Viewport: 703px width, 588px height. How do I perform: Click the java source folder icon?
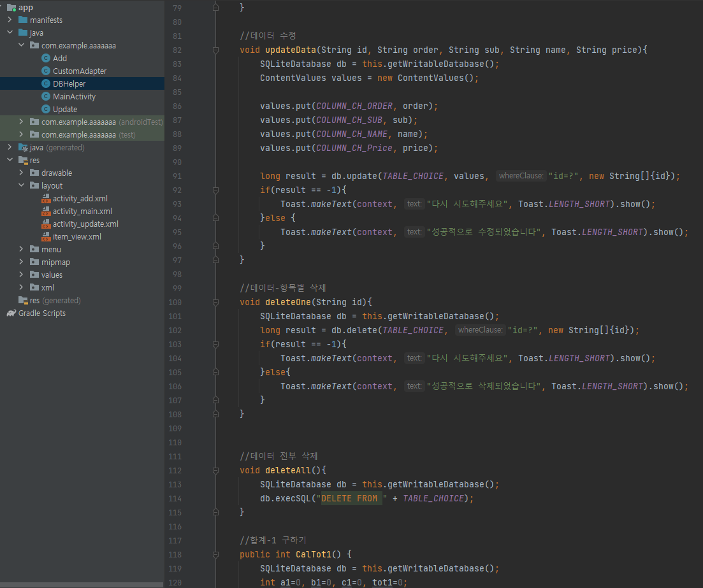(x=23, y=32)
